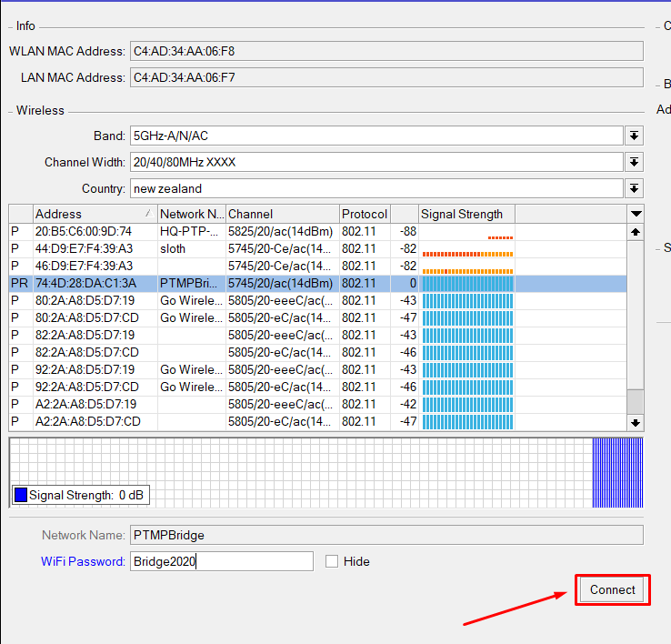Click the blue Signal Strength legend swatch
671x644 pixels.
point(21,496)
